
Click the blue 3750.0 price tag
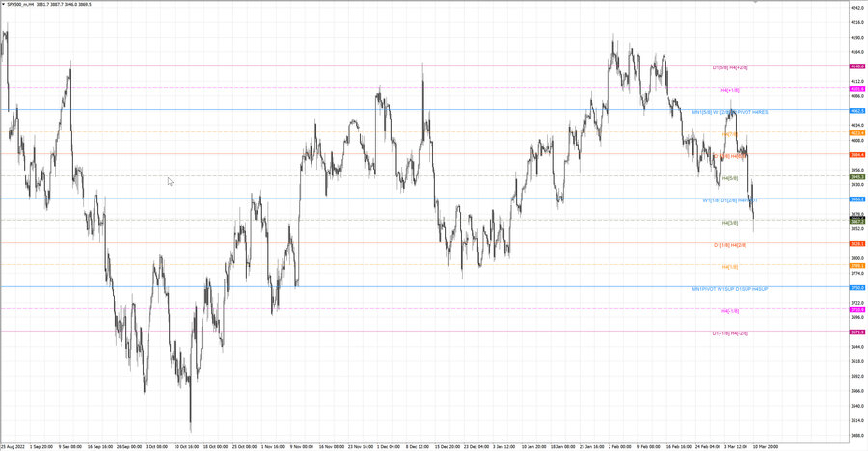tap(857, 288)
